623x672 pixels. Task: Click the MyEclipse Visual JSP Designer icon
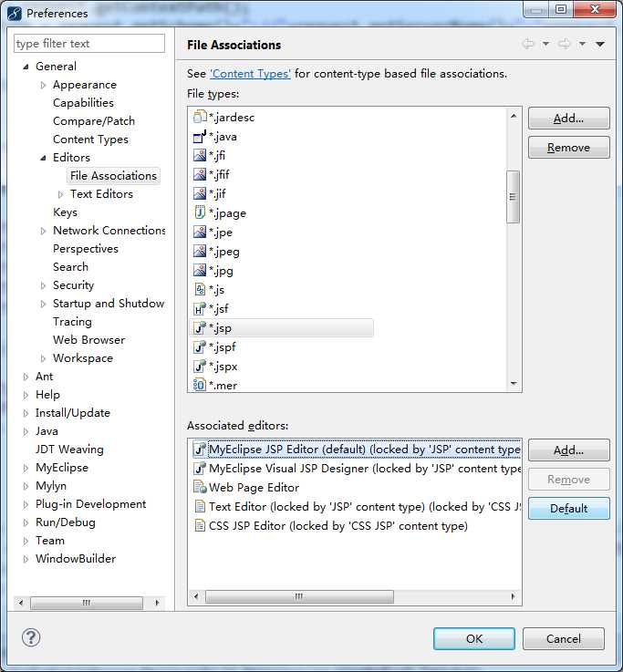(x=200, y=468)
